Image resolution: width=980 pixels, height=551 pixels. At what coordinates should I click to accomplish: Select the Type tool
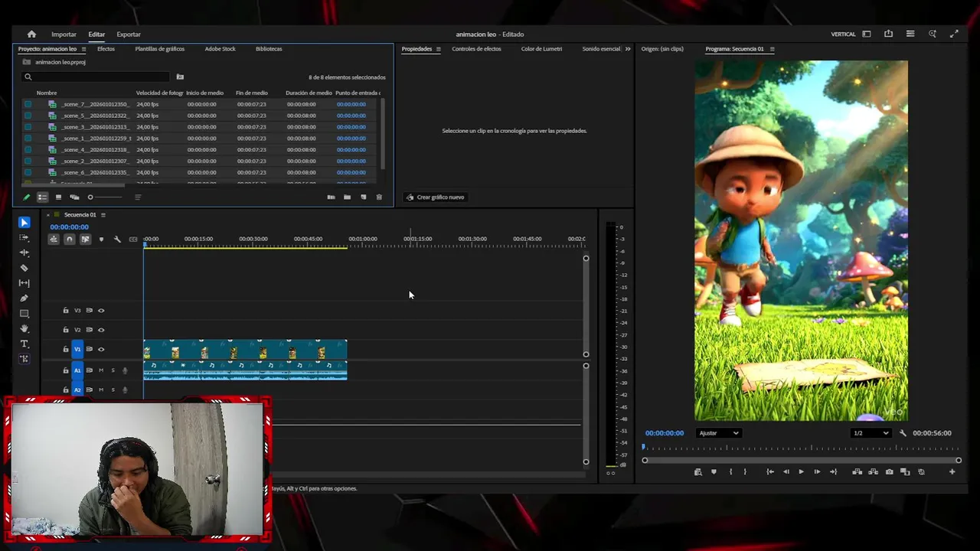(24, 344)
